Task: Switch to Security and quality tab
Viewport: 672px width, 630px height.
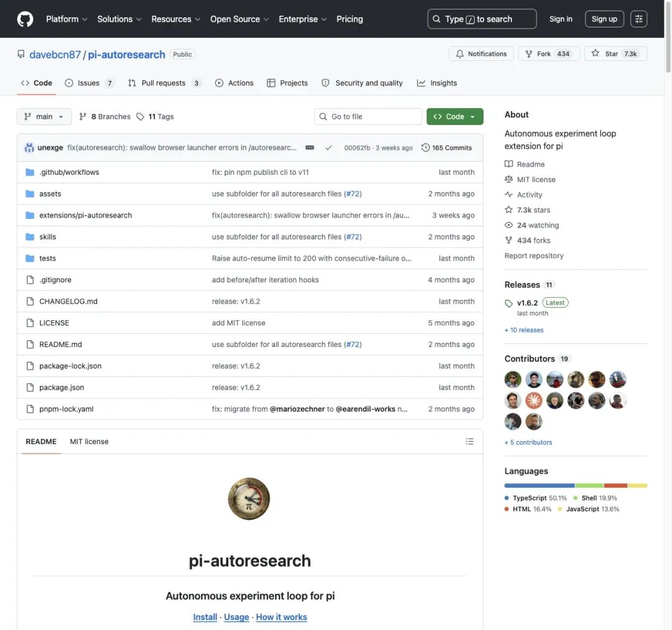Action: tap(362, 83)
